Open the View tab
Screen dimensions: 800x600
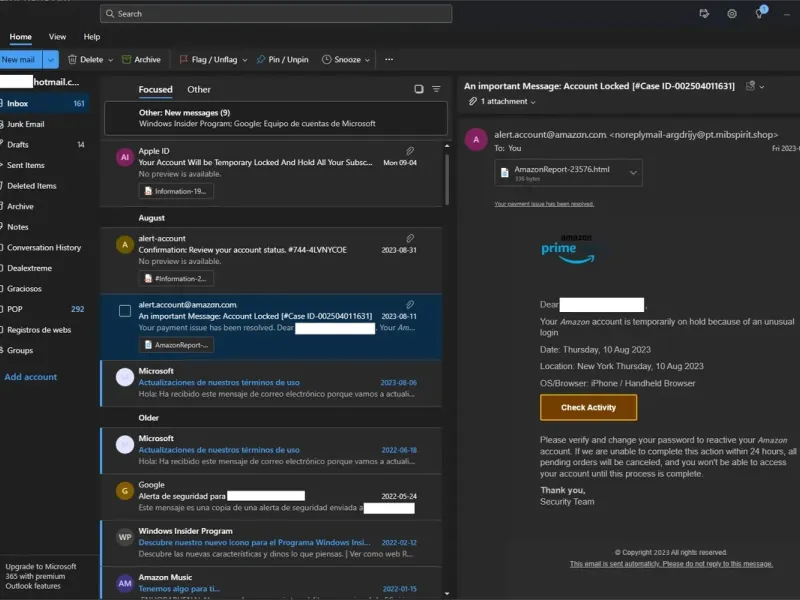(x=57, y=37)
